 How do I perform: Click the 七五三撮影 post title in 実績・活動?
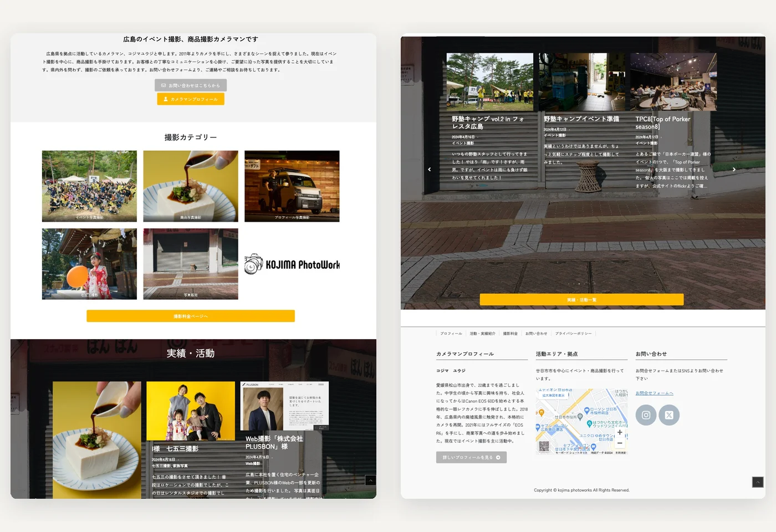coord(175,449)
